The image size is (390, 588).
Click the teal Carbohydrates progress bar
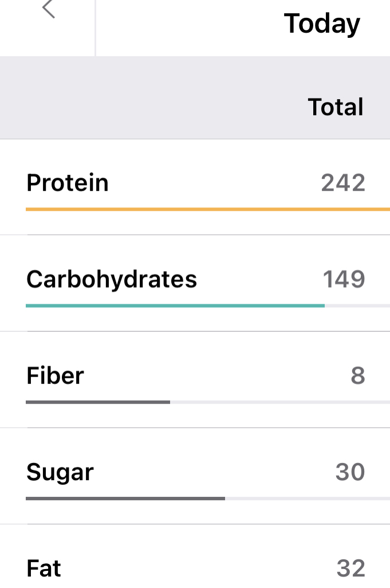tap(175, 306)
